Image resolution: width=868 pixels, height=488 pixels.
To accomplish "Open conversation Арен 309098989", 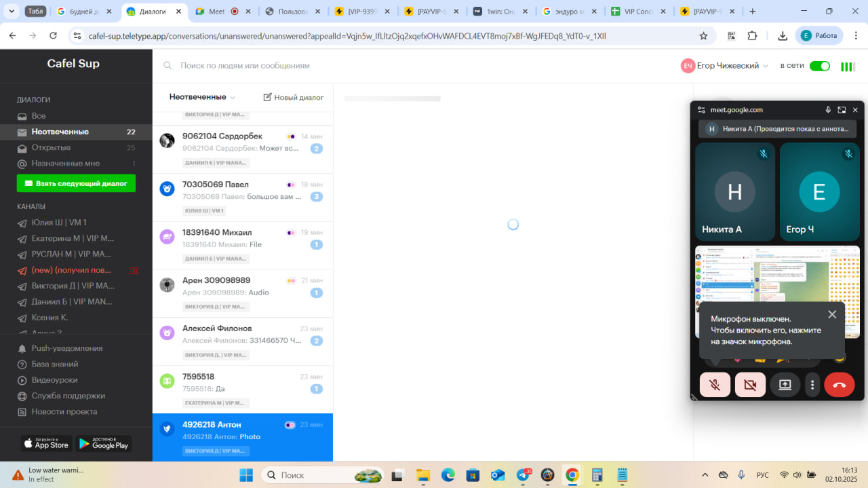I will pos(243,294).
